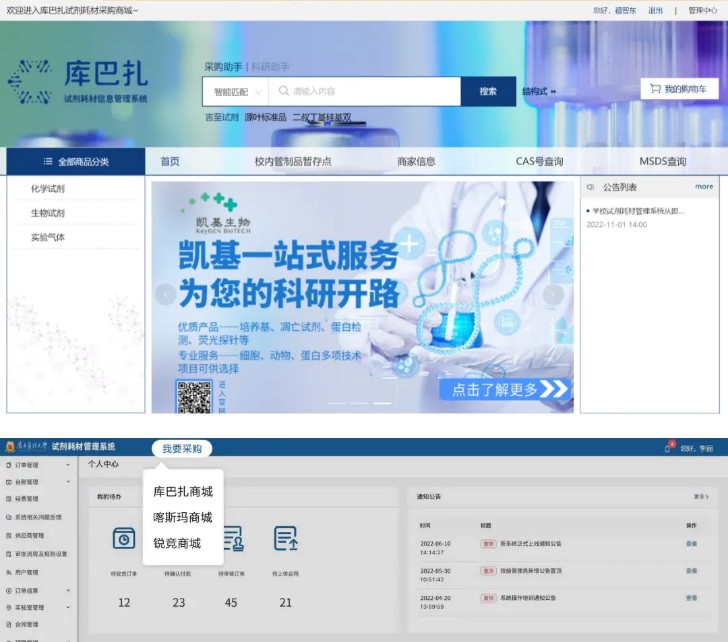Click suggested keyword 源叶标准品
Viewport: 728px width, 642px height.
pyautogui.click(x=266, y=117)
